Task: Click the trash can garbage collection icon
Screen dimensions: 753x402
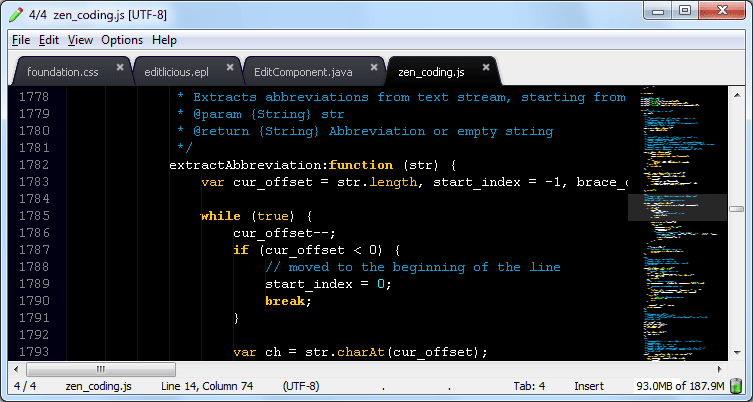Action: [x=735, y=385]
